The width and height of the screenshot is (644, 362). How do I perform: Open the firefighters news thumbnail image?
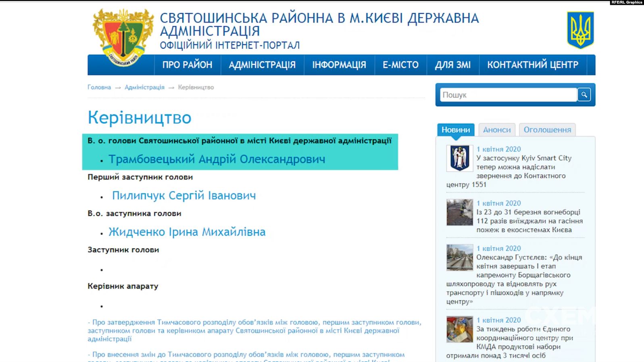459,212
